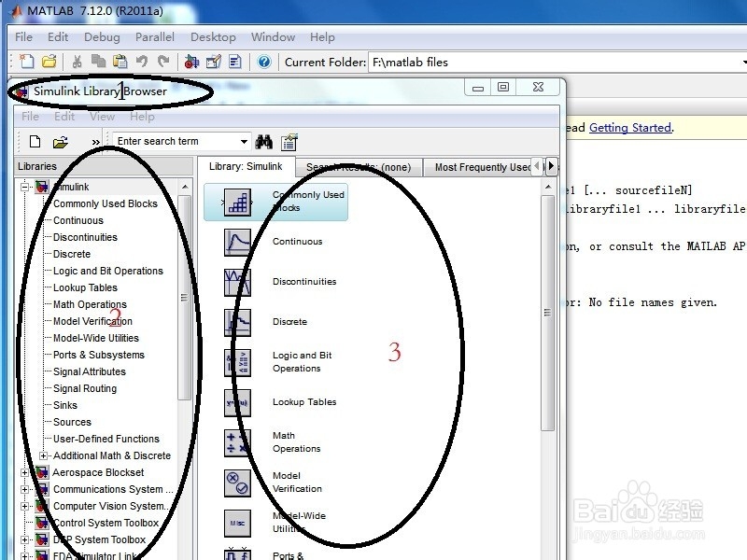Click scroll-up arrow of Libraries tree scrollbar
747x560 pixels.
point(185,187)
